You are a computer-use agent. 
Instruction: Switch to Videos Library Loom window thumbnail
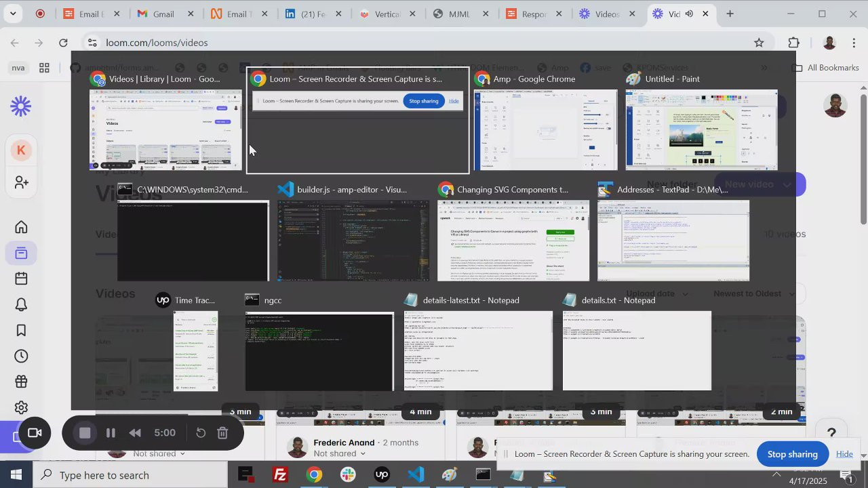point(165,121)
